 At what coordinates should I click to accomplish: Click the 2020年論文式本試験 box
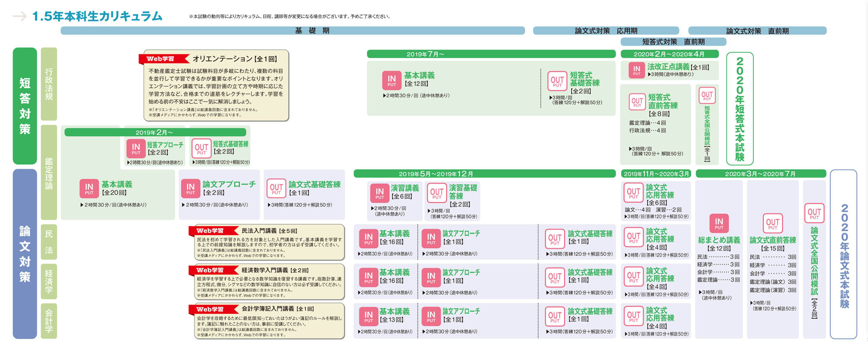coord(843,254)
